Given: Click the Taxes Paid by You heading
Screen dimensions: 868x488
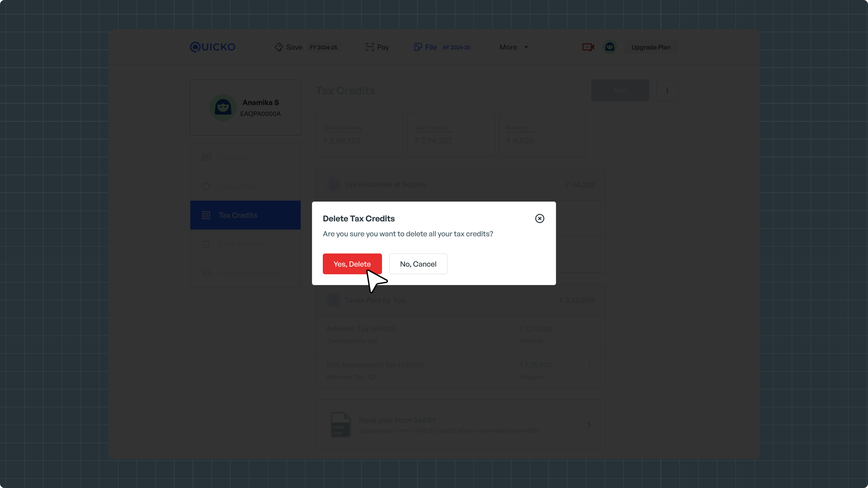Looking at the screenshot, I should coord(375,300).
